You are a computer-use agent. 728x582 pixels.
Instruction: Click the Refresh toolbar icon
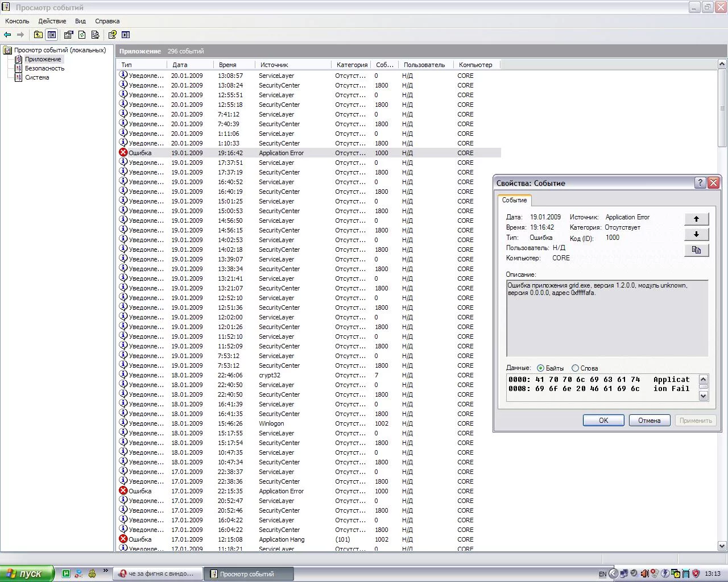pyautogui.click(x=82, y=35)
